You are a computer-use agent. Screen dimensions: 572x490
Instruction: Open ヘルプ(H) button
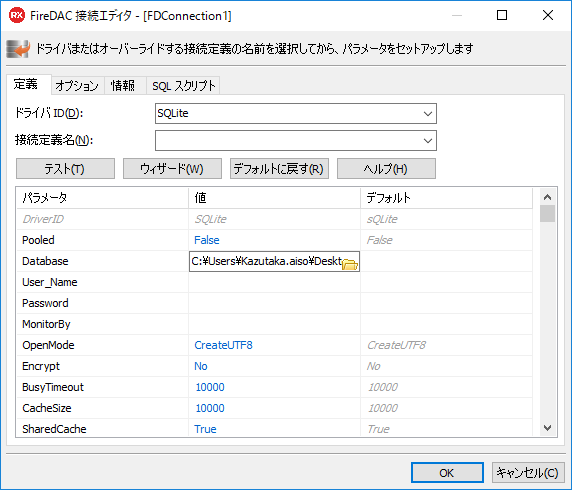click(x=386, y=169)
